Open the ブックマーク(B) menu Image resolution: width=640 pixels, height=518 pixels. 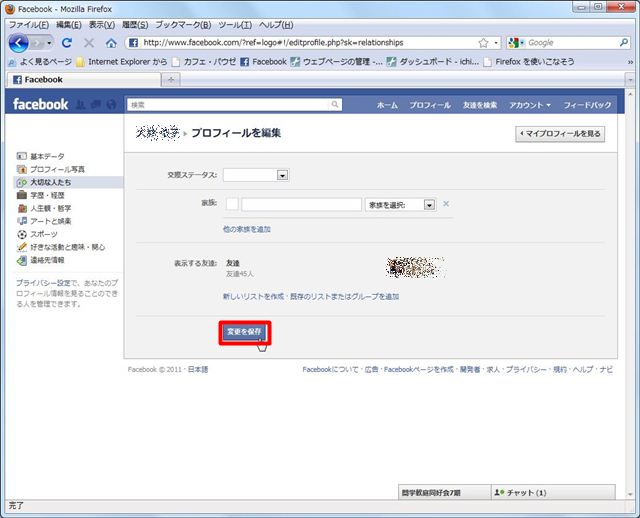(x=183, y=25)
